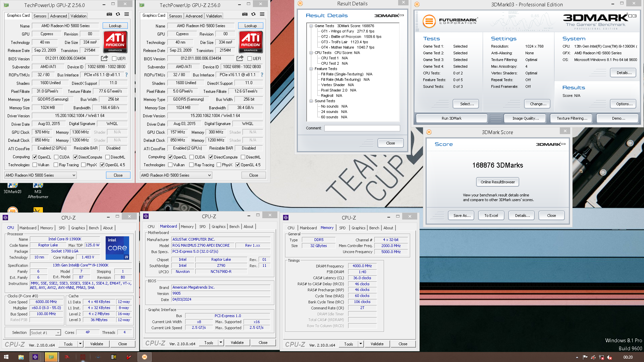Open Tools dropdown arrow in CPU-Z CPU window
Viewport: 644px width, 362px height.
(80, 344)
